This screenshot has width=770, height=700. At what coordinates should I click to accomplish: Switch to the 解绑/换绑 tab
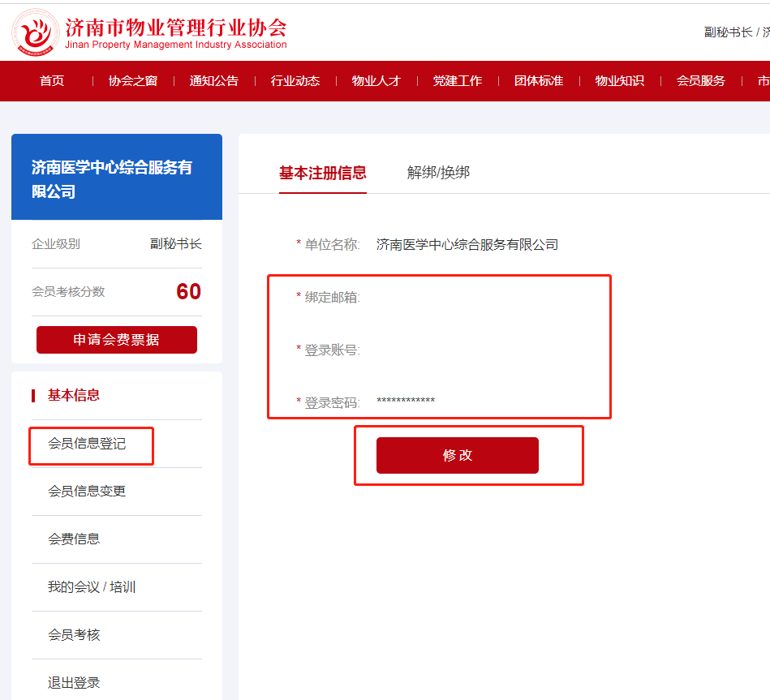(x=438, y=173)
